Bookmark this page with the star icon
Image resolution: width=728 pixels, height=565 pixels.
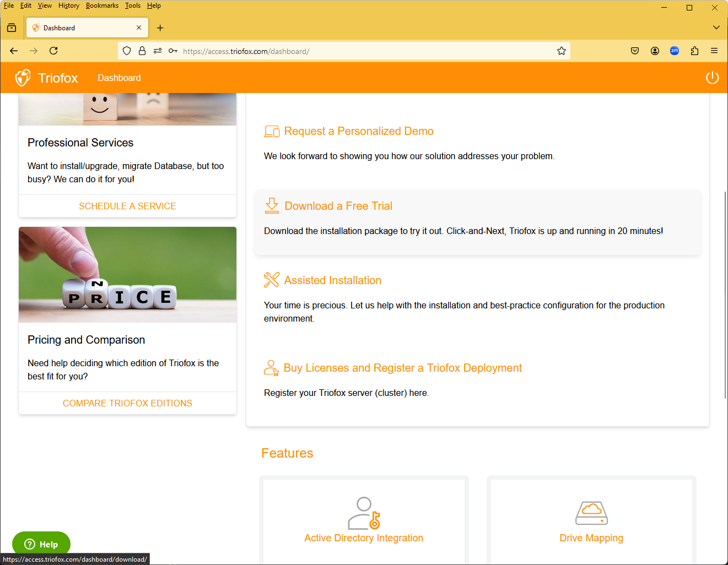point(562,51)
